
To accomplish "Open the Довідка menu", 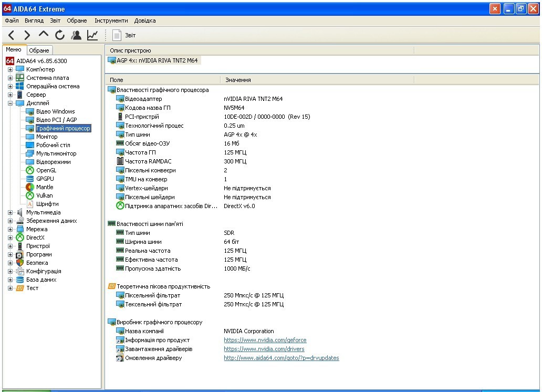I will 145,20.
